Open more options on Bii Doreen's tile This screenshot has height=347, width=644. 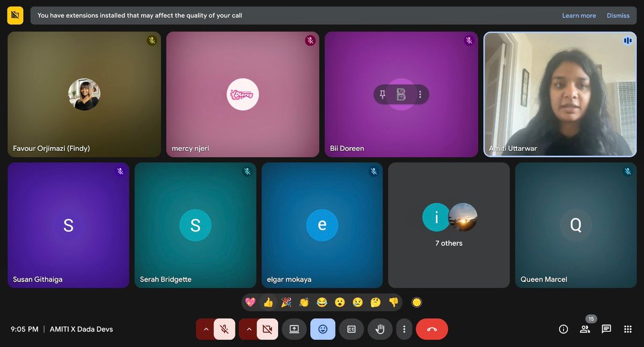pos(420,94)
